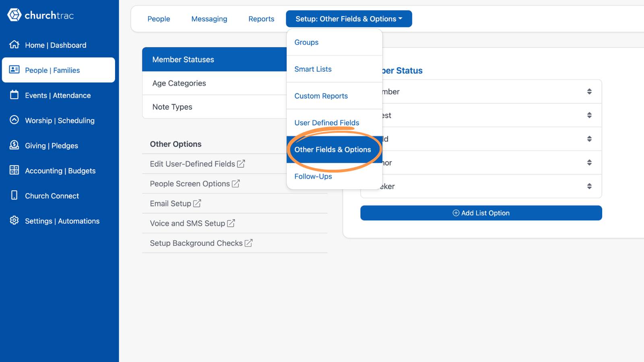Go to the Reports tab
The image size is (644, 362).
261,19
